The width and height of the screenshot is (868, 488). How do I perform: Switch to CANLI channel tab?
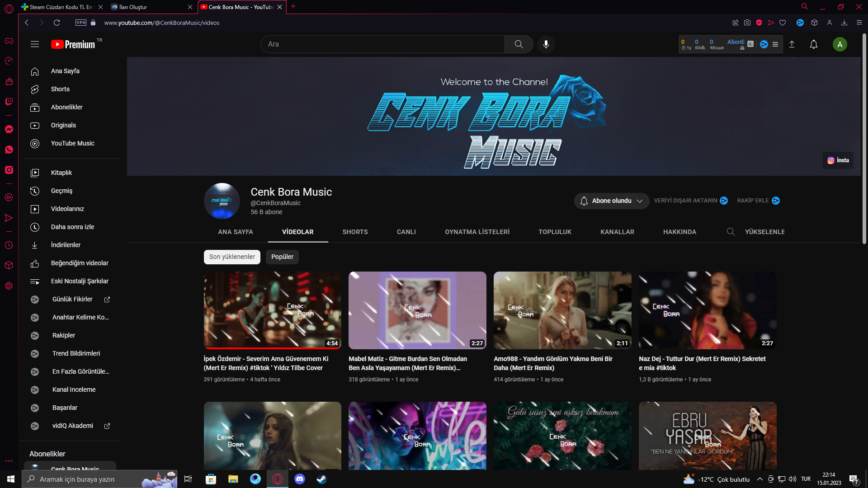coord(406,232)
